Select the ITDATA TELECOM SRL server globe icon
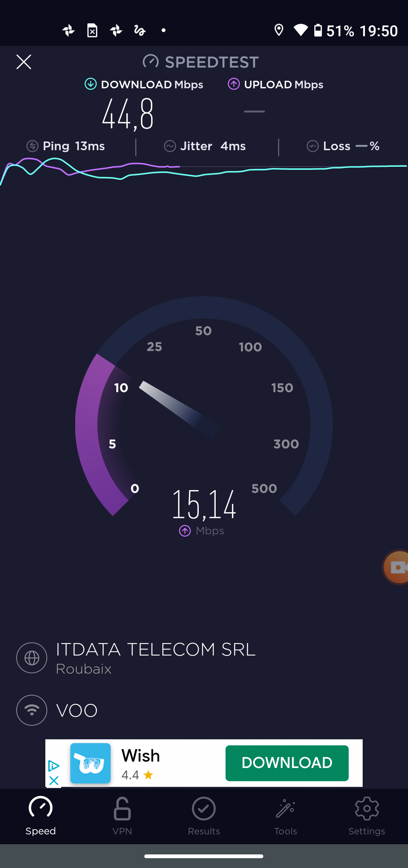This screenshot has width=408, height=868. click(32, 658)
